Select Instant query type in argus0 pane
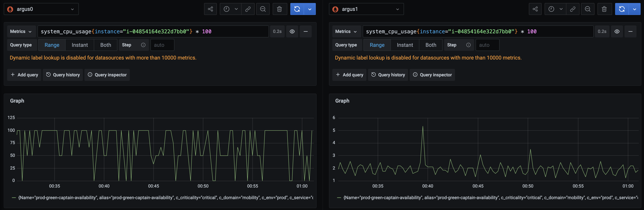644x210 pixels. (80, 45)
